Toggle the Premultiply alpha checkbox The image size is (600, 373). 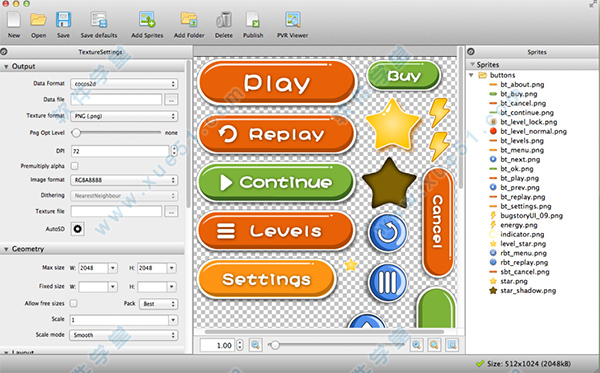(x=75, y=166)
